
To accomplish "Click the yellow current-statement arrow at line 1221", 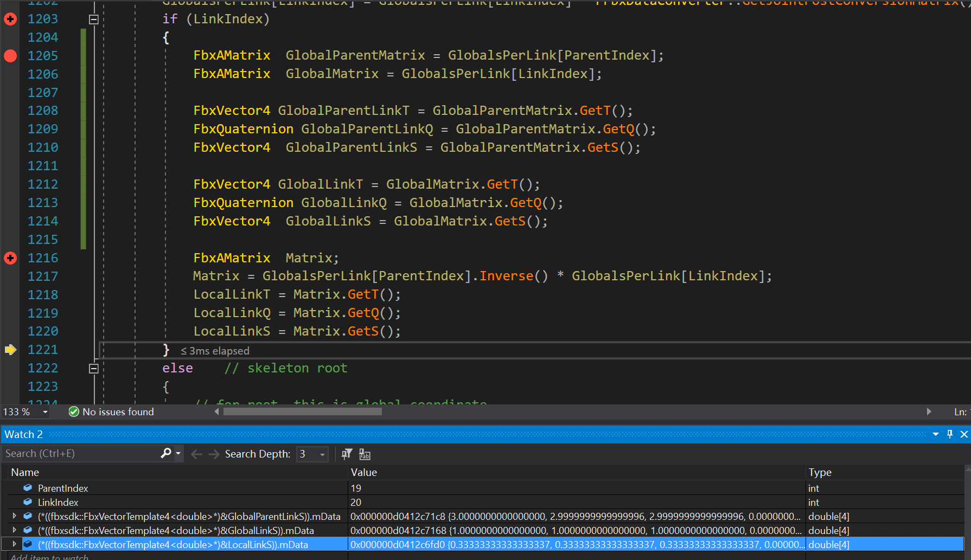I will tap(10, 350).
